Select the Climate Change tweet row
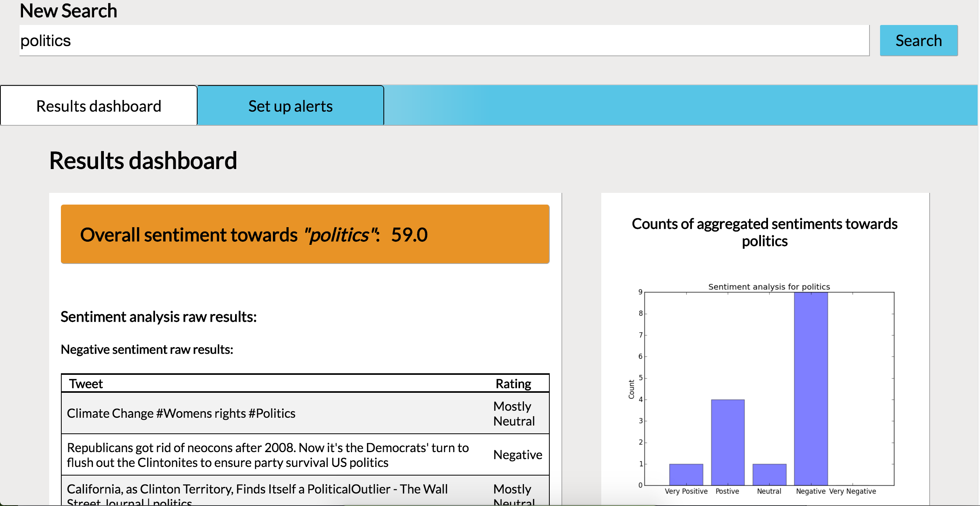 pos(181,413)
